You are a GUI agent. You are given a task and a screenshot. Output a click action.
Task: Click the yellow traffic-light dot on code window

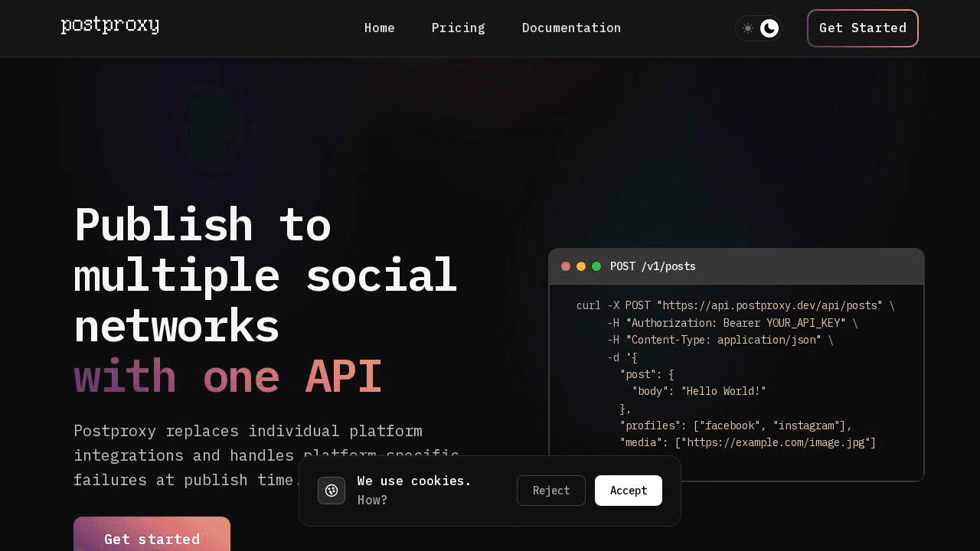581,266
